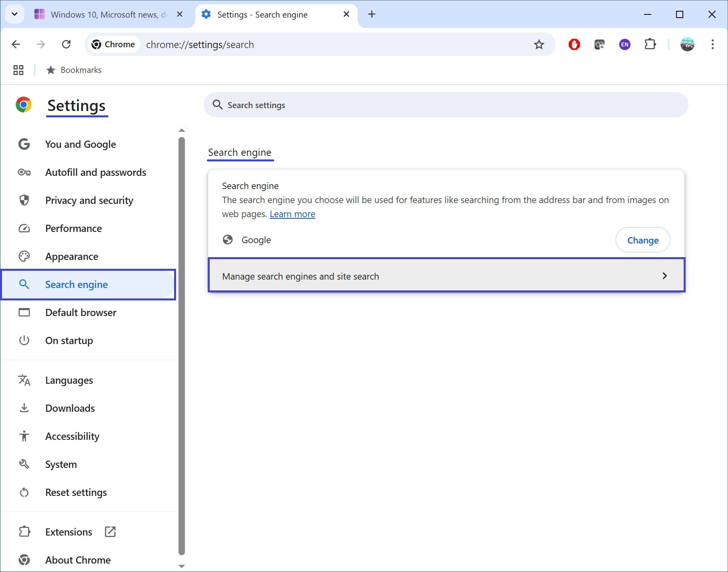Go back with the back arrow
Viewport: 728px width, 572px height.
16,44
